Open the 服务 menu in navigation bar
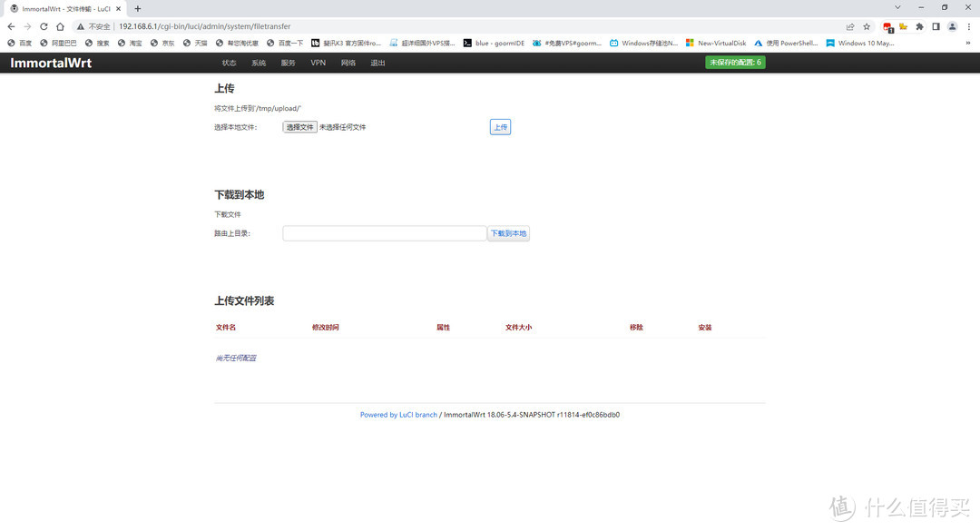 [288, 63]
